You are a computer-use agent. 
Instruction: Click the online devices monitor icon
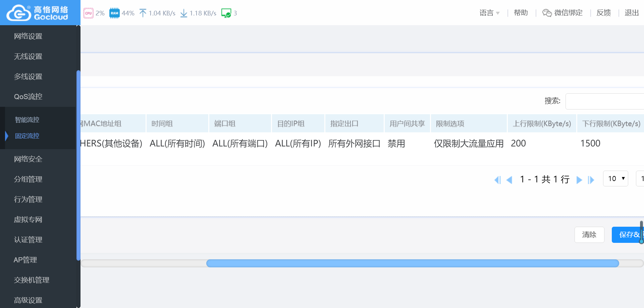pyautogui.click(x=226, y=13)
